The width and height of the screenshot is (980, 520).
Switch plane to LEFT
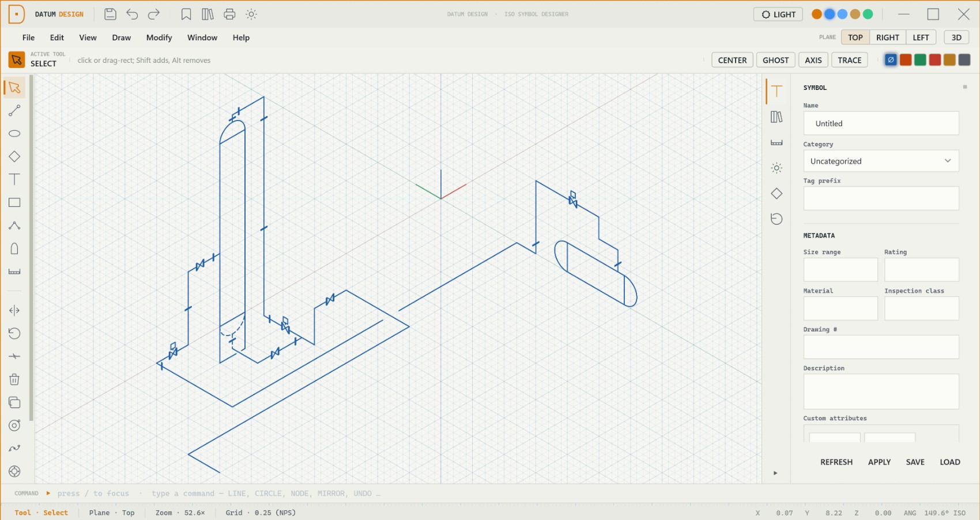coord(921,37)
